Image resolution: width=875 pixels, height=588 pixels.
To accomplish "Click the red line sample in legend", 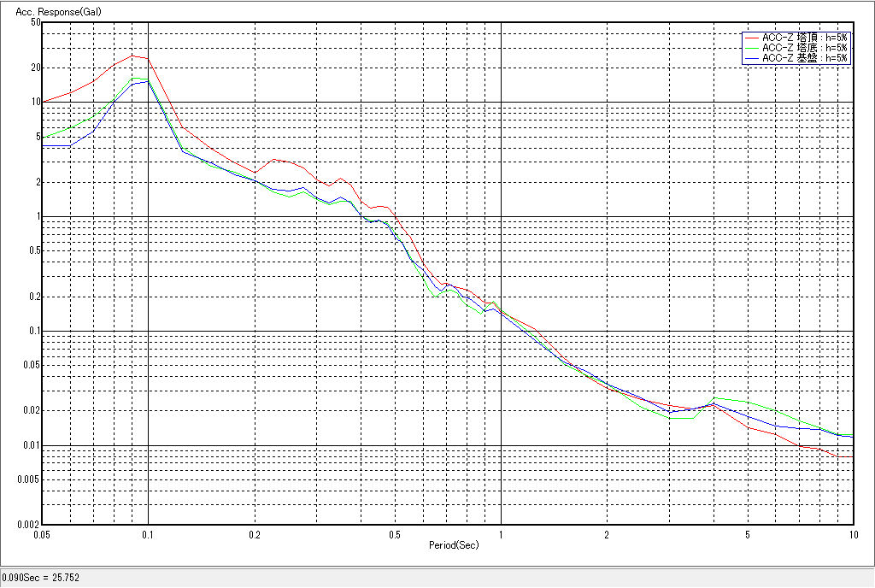I will coord(752,38).
